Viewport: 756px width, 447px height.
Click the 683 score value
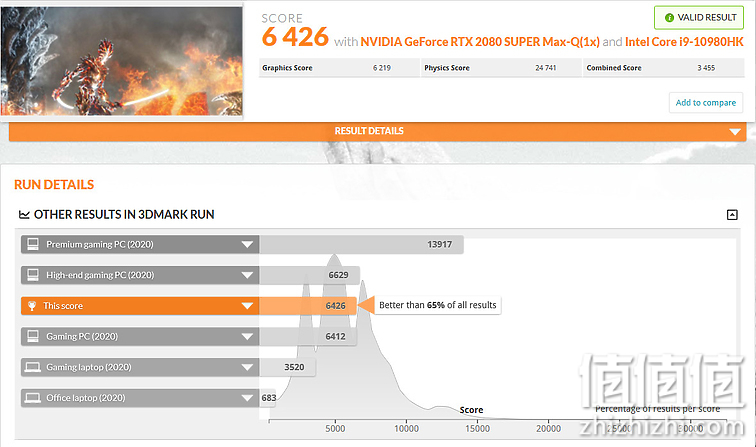[x=269, y=398]
